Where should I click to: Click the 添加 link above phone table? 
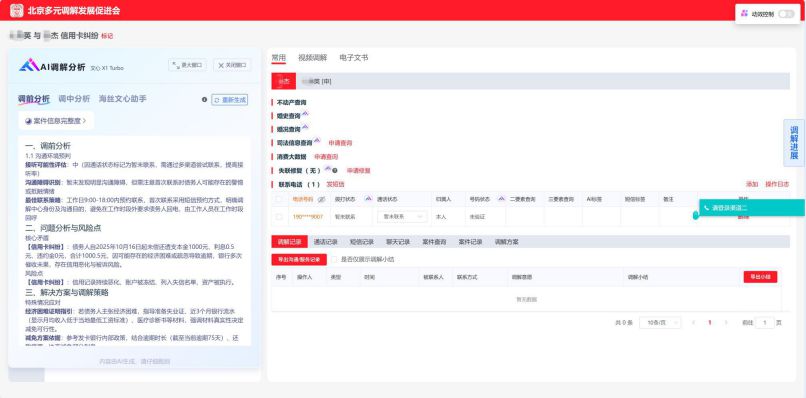(752, 184)
